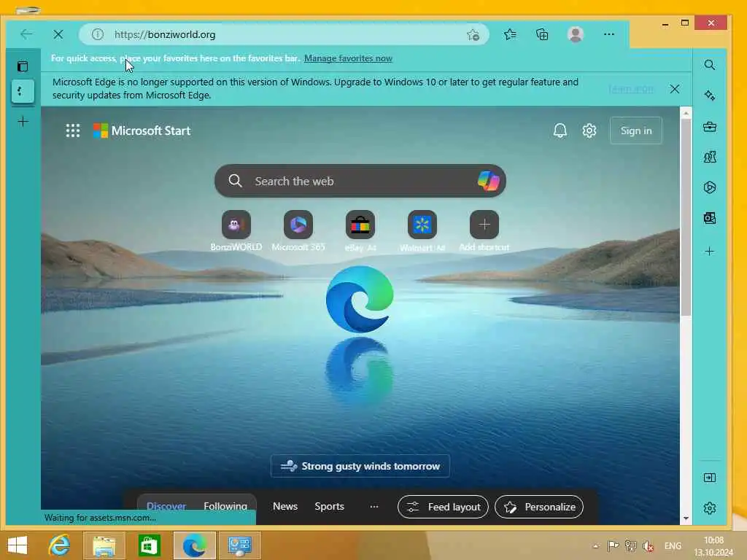Customize sidebar with the plus icon
Viewport: 747px width, 560px height.
pos(709,252)
